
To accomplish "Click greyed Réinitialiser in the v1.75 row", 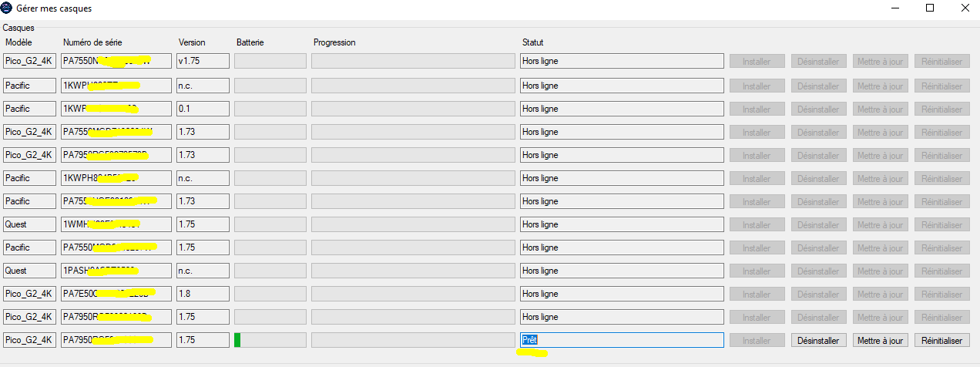I will [942, 61].
